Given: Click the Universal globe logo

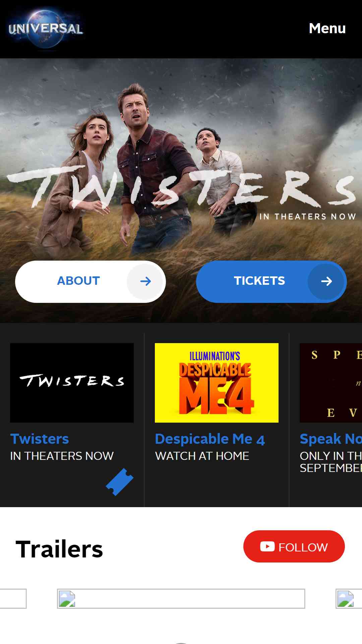Looking at the screenshot, I should (x=46, y=29).
